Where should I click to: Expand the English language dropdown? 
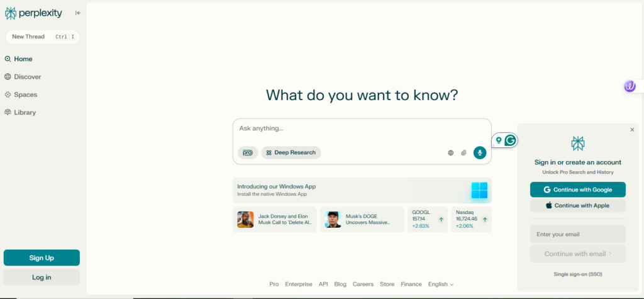point(440,285)
